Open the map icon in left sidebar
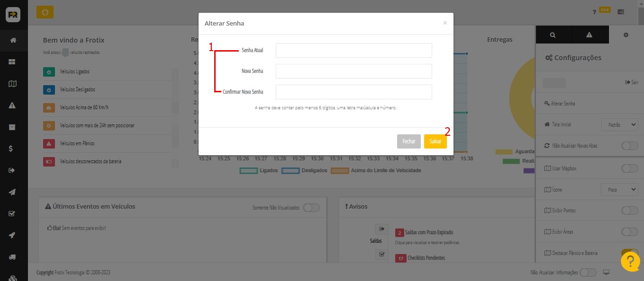644x281 pixels. pyautogui.click(x=13, y=84)
